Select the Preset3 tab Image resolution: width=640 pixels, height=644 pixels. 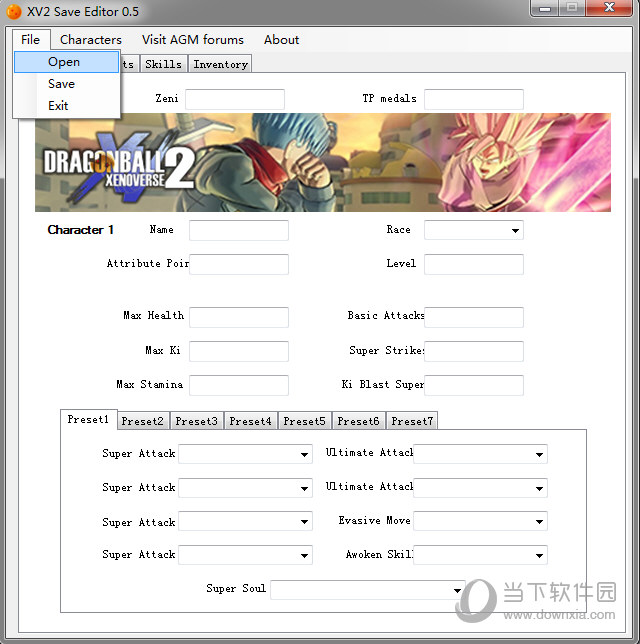click(196, 421)
